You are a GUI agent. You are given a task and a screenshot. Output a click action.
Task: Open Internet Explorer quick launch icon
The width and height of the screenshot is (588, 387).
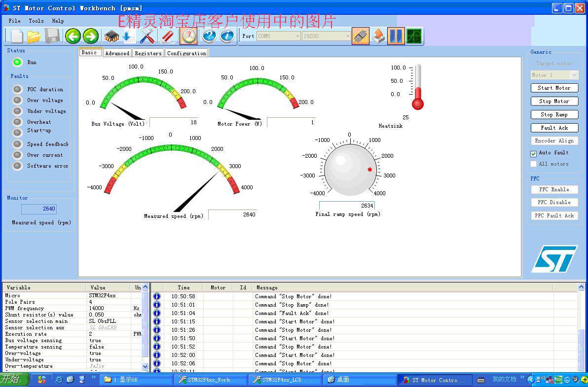point(59,380)
